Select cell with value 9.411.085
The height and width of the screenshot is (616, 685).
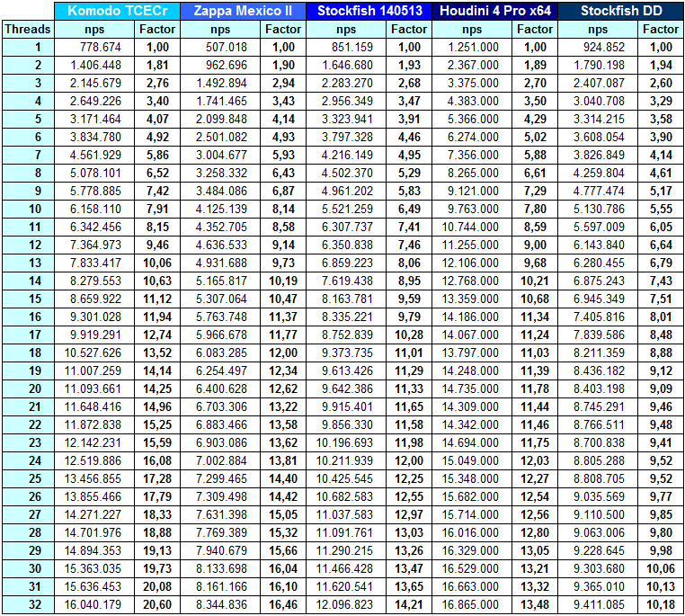(x=598, y=604)
